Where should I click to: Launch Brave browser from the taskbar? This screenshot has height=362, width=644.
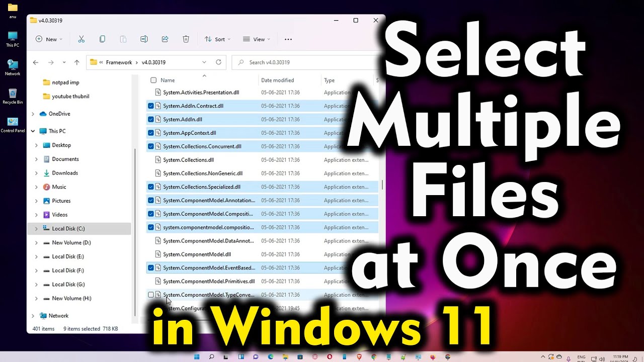point(359,357)
